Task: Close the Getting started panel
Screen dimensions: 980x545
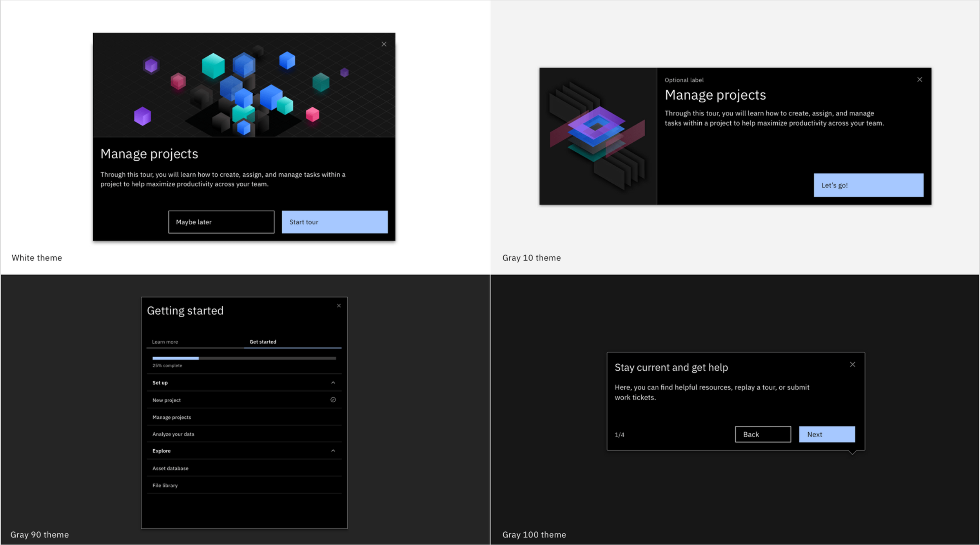Action: (x=339, y=306)
